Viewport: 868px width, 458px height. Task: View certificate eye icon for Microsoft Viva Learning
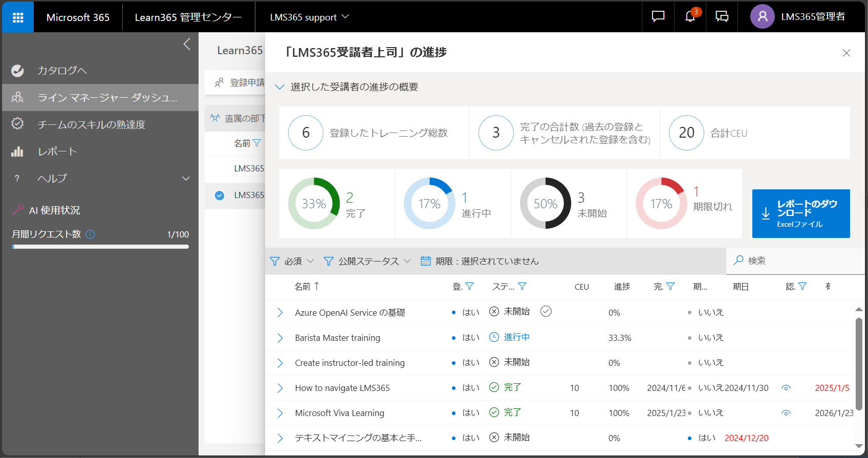[786, 413]
